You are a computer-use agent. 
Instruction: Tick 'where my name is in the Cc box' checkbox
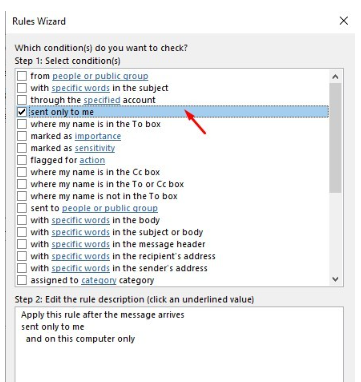22,172
